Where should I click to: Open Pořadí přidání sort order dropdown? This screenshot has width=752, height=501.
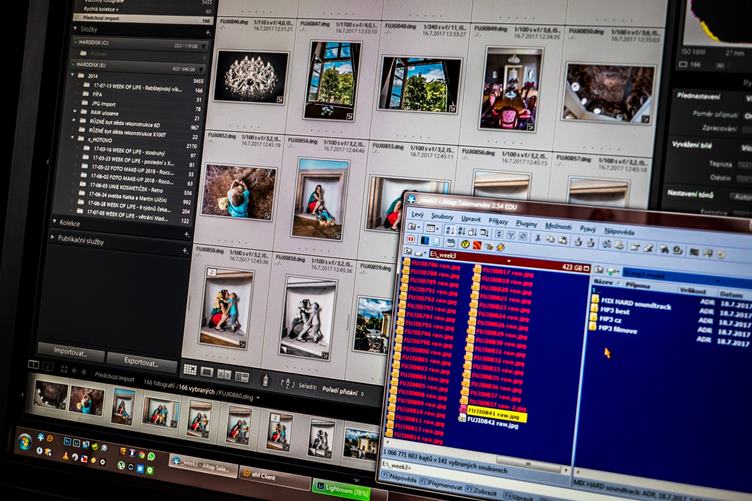tap(342, 391)
